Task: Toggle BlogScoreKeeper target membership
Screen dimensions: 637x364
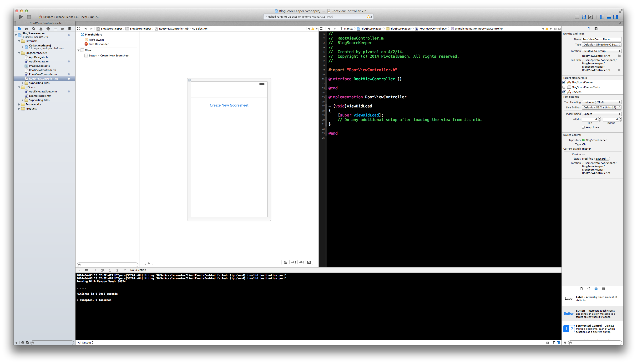Action: pos(564,82)
